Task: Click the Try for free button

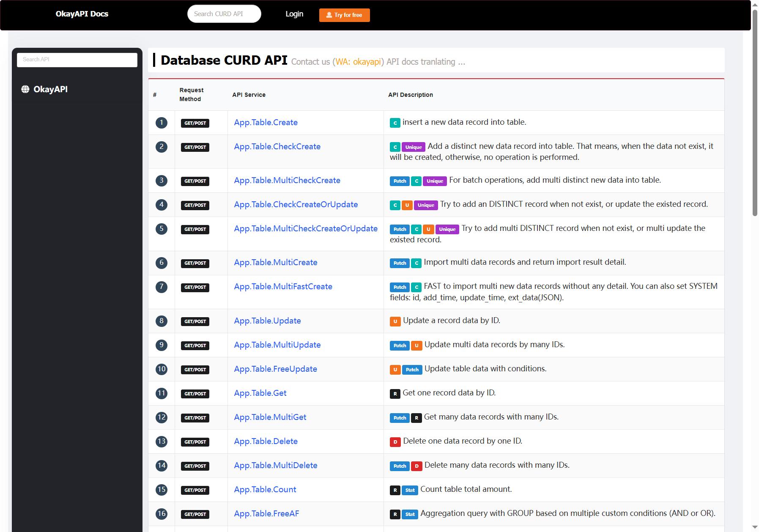Action: click(x=345, y=15)
